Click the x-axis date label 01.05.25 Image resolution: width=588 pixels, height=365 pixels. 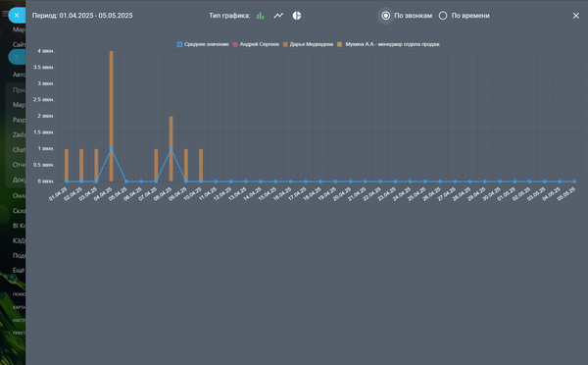pos(507,193)
